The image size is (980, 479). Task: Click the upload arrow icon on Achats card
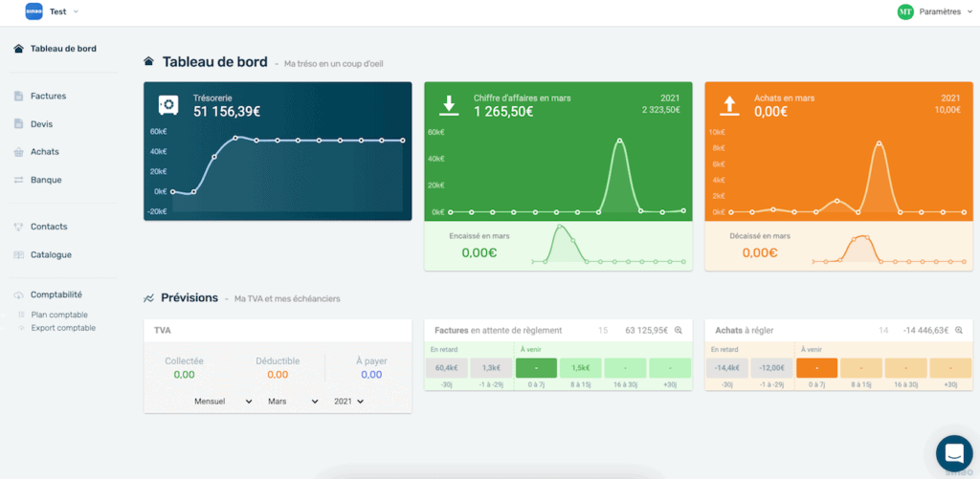(x=729, y=105)
